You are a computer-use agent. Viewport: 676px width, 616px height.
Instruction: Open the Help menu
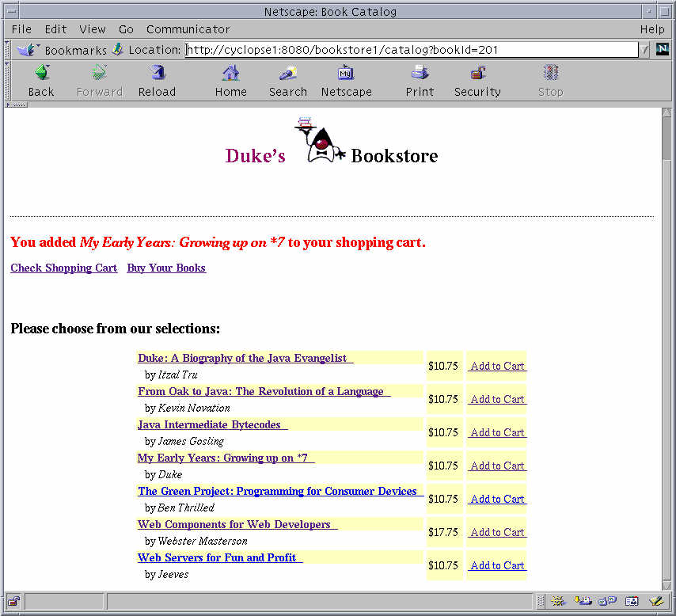pos(652,29)
